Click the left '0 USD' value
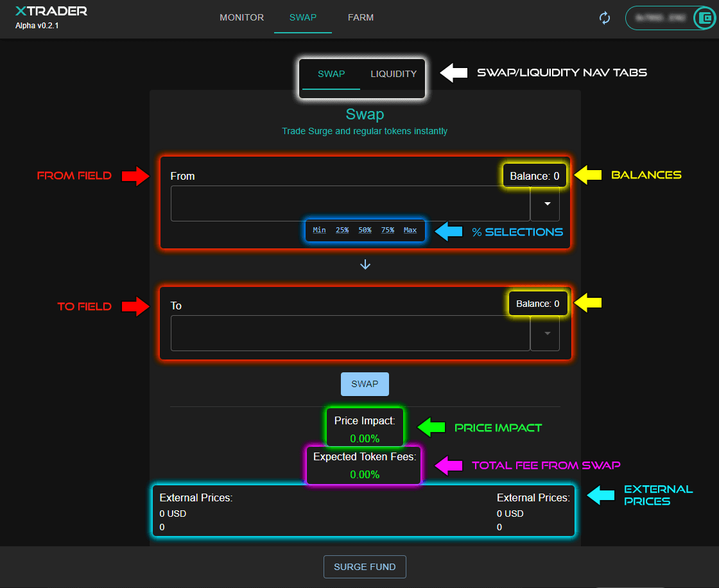The width and height of the screenshot is (719, 588). (173, 514)
